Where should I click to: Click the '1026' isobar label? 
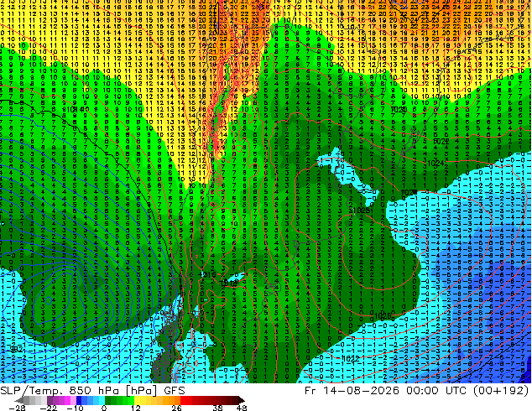383,316
